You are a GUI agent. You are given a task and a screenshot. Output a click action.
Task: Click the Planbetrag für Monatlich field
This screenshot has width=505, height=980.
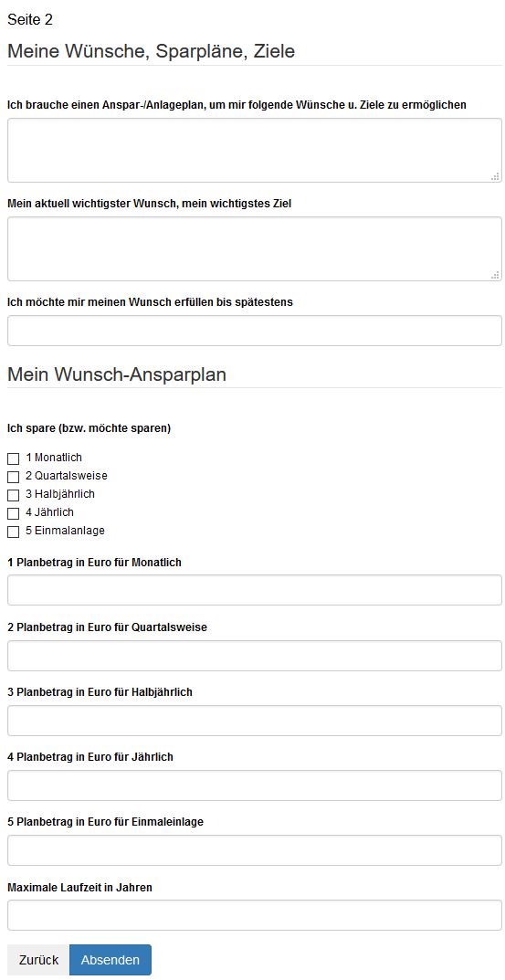255,590
